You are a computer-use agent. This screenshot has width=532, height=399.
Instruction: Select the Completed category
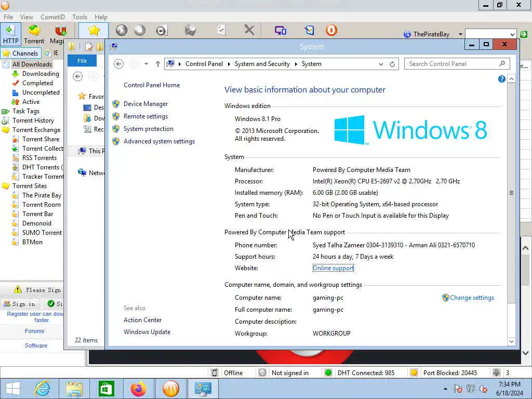37,83
